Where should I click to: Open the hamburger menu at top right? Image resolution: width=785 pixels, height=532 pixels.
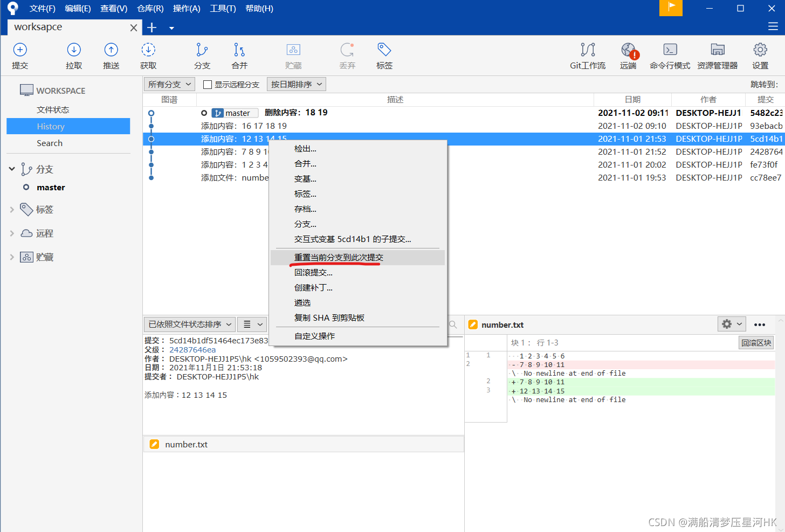(x=773, y=26)
